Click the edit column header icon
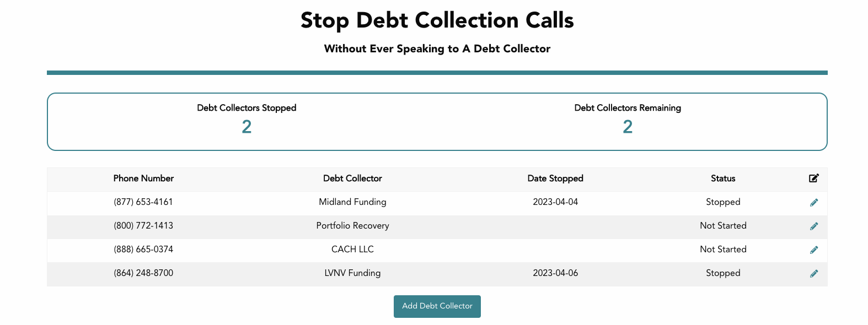Screen dimensions: 868x325 click(813, 178)
